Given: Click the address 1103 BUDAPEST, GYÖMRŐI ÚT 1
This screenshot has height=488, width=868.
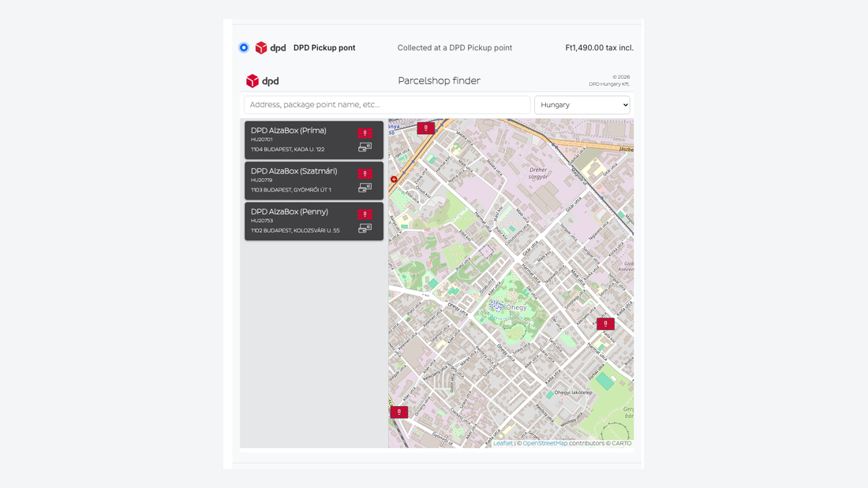Looking at the screenshot, I should tap(290, 190).
